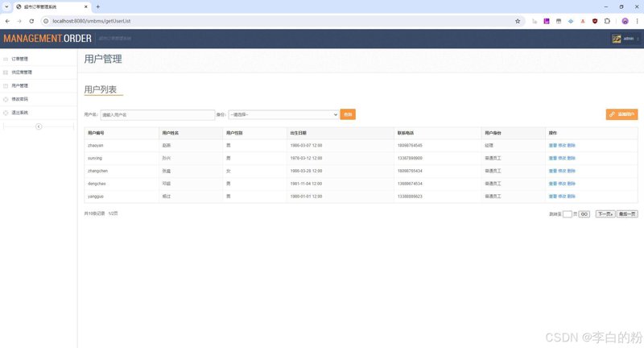
Task: Open 供应商管理 in the sidebar
Action: 22,72
